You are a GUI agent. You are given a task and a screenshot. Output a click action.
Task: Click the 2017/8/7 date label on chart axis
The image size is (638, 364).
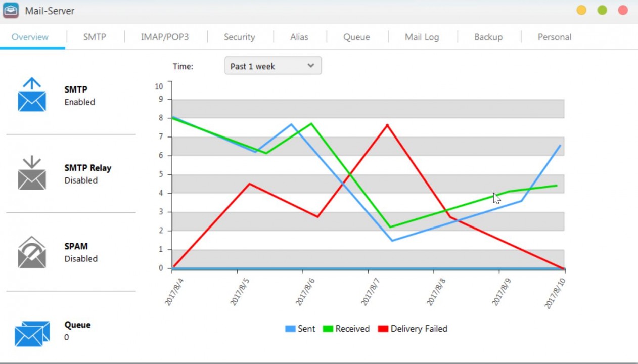click(371, 291)
